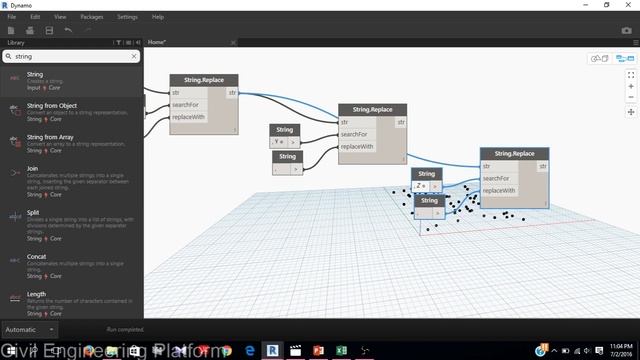Image resolution: width=640 pixels, height=360 pixels.
Task: Select the Split node search result
Action: click(x=71, y=225)
